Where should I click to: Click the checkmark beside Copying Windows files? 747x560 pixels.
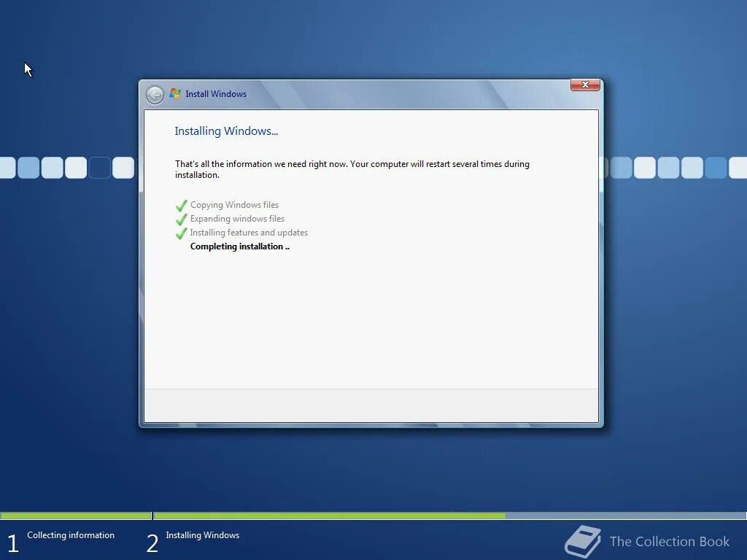[182, 206]
